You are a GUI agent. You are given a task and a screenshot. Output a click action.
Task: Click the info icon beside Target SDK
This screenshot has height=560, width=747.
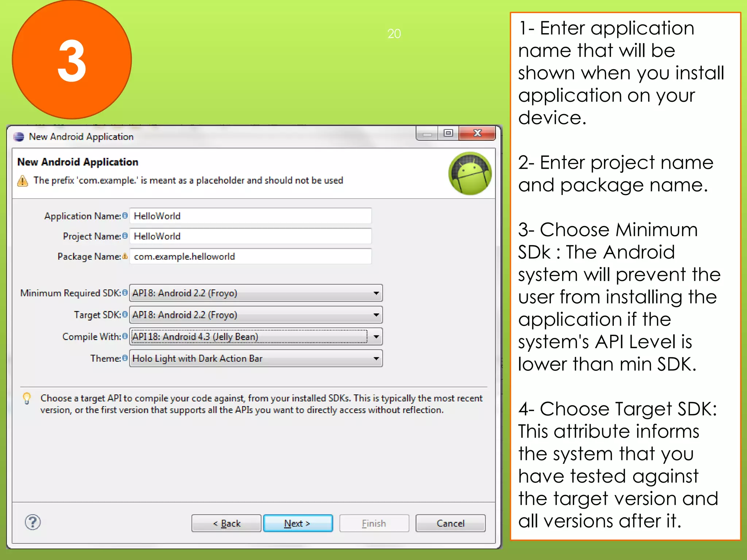(x=125, y=314)
